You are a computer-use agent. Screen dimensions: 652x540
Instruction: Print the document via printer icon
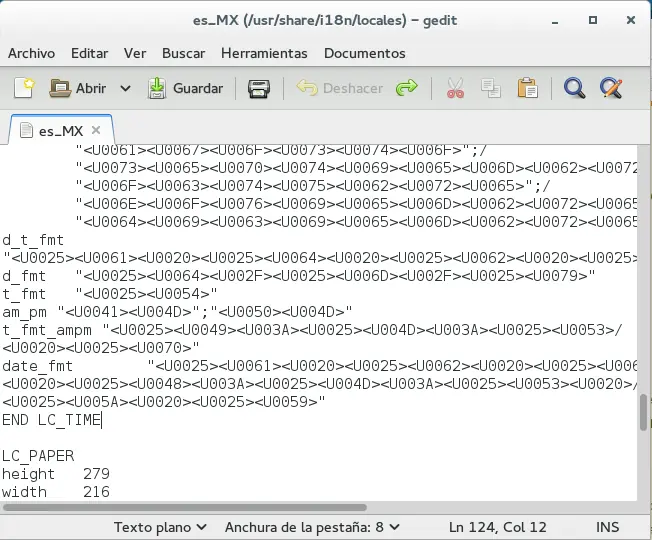click(259, 88)
